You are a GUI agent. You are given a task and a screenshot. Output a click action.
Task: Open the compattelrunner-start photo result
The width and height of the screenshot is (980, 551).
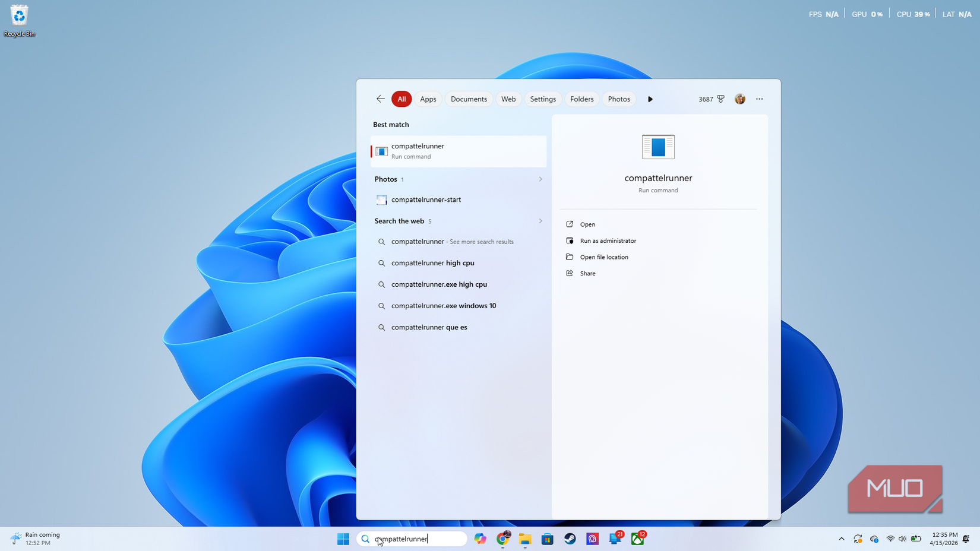coord(459,199)
